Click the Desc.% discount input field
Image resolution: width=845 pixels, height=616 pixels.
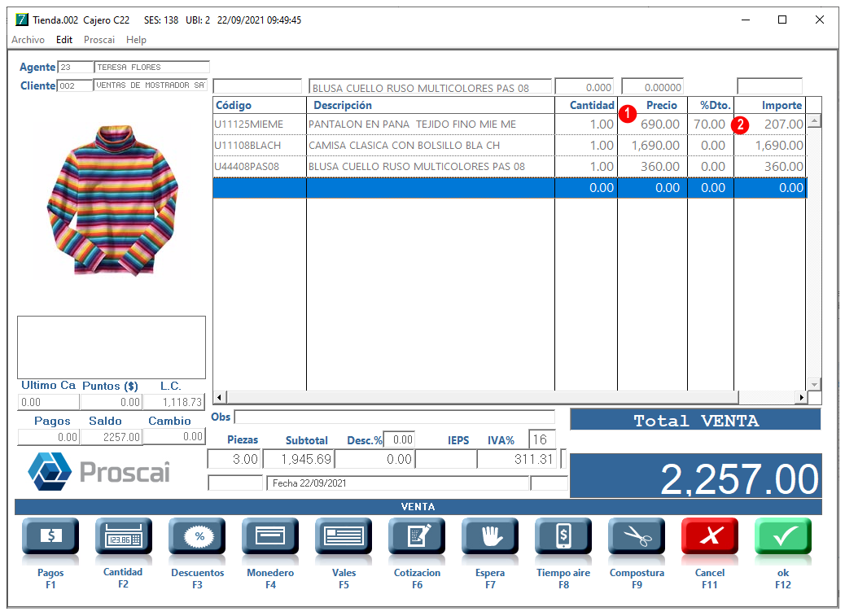(399, 439)
